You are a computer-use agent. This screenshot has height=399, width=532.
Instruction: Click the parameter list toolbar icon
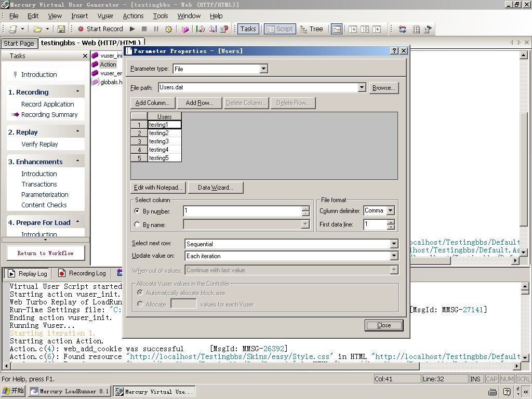[416, 29]
